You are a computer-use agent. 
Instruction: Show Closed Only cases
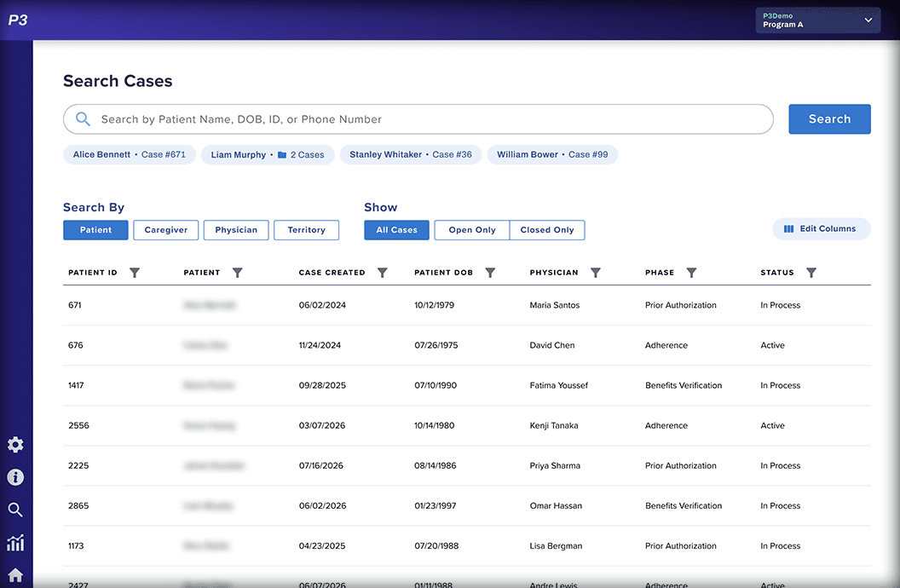pyautogui.click(x=547, y=230)
